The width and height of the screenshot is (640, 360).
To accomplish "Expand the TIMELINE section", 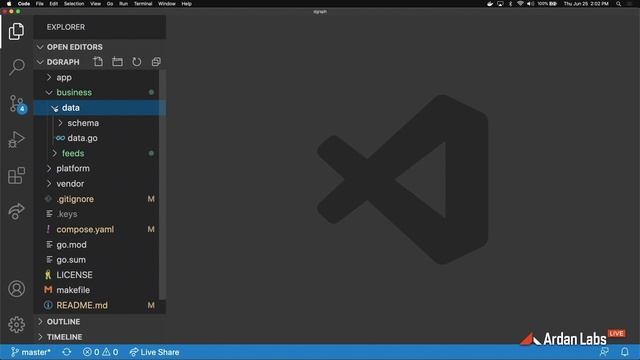I will coord(100,337).
